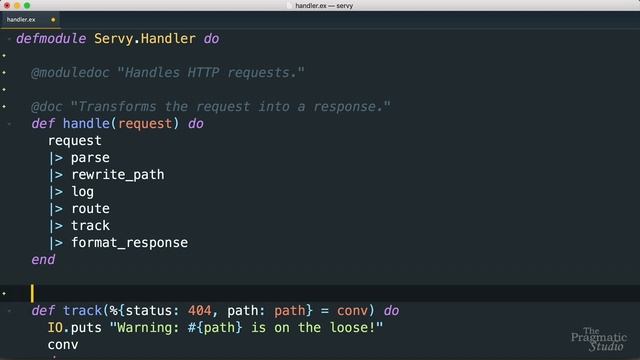The height and width of the screenshot is (360, 640).
Task: Click the window title handler.ex — servy
Action: pos(324,5)
